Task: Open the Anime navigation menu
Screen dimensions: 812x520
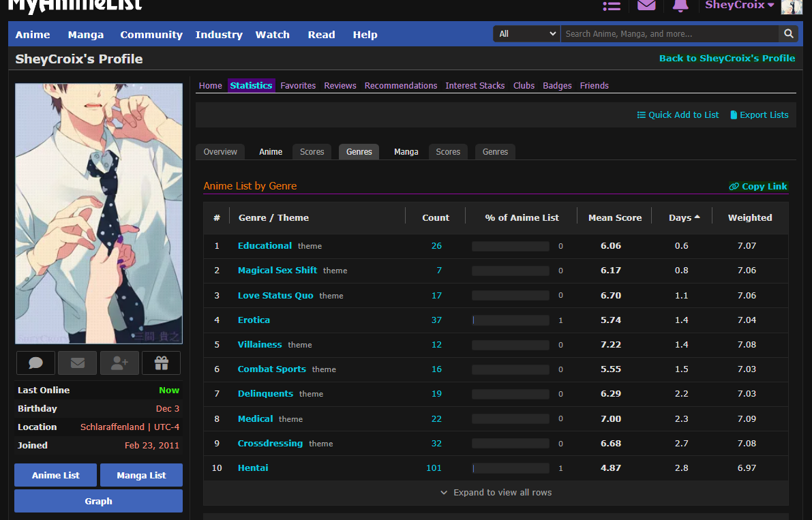Action: (33, 35)
